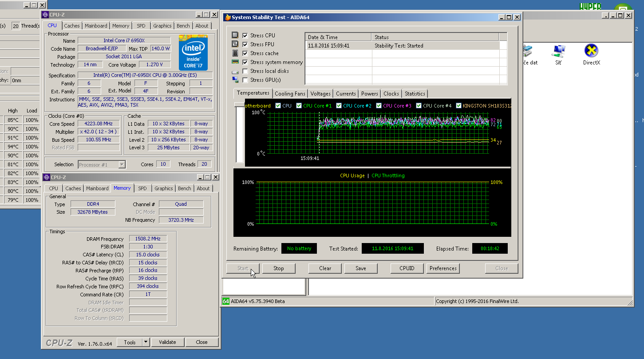Click the Core Speed value 4223.08 MHz
The height and width of the screenshot is (359, 644).
tap(99, 124)
